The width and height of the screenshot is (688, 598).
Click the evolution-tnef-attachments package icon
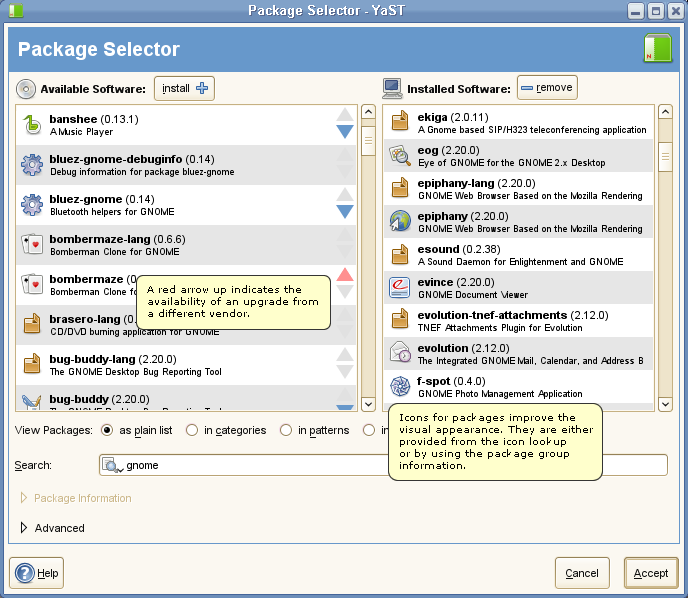pyautogui.click(x=400, y=319)
